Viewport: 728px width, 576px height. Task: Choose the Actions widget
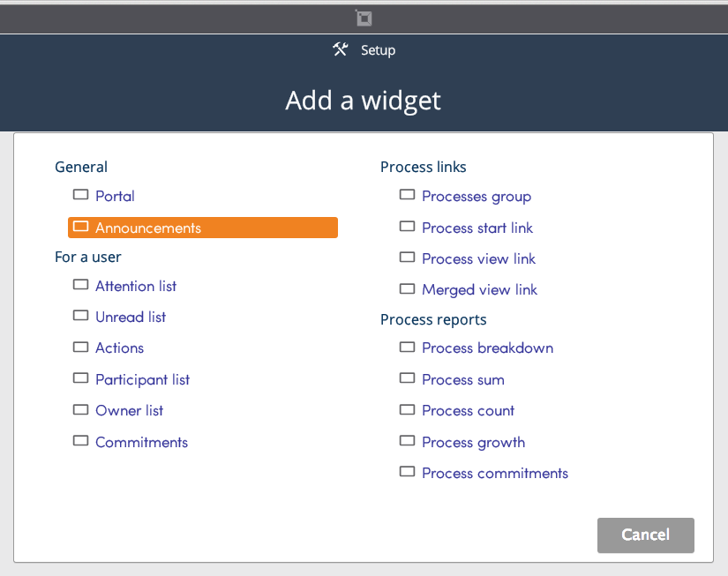point(119,348)
